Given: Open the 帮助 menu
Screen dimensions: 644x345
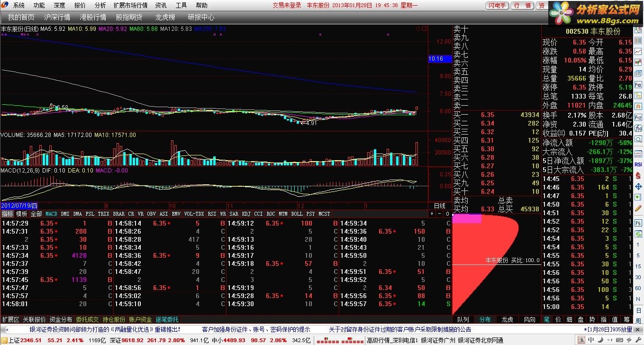Looking at the screenshot, I should (201, 5).
